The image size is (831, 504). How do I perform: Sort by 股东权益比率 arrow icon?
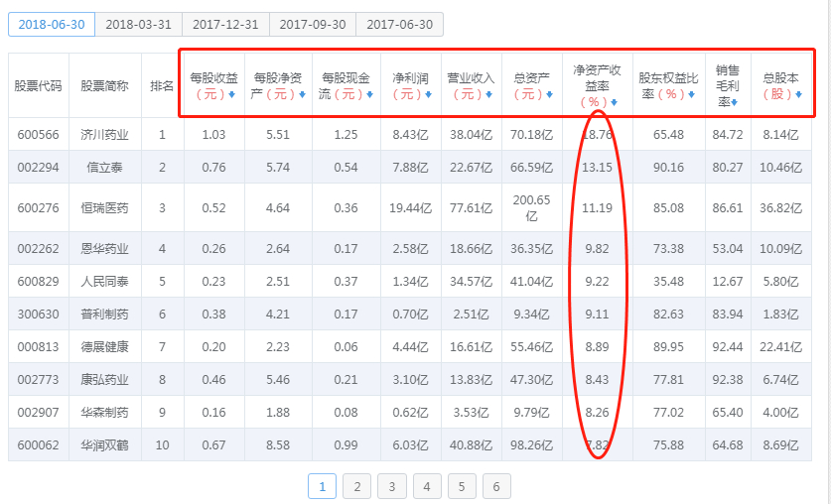690,95
